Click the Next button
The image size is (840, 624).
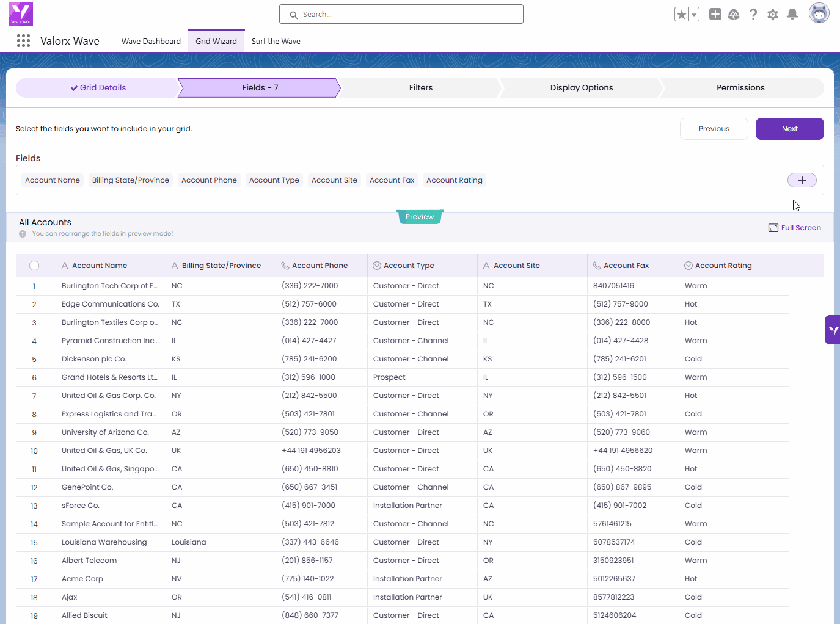click(789, 129)
